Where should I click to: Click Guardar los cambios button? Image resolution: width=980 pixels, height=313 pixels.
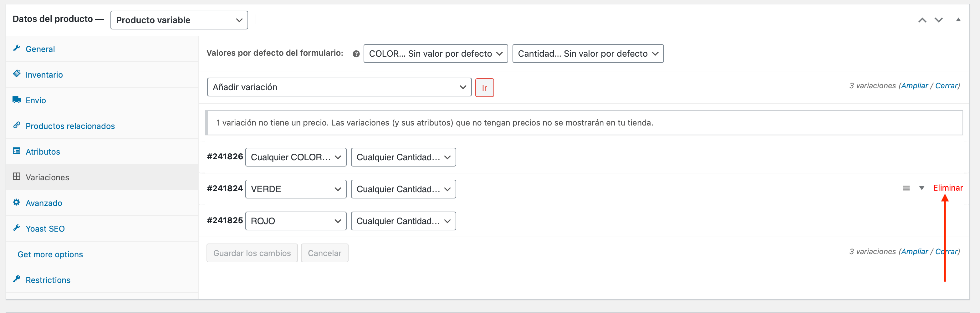[252, 253]
